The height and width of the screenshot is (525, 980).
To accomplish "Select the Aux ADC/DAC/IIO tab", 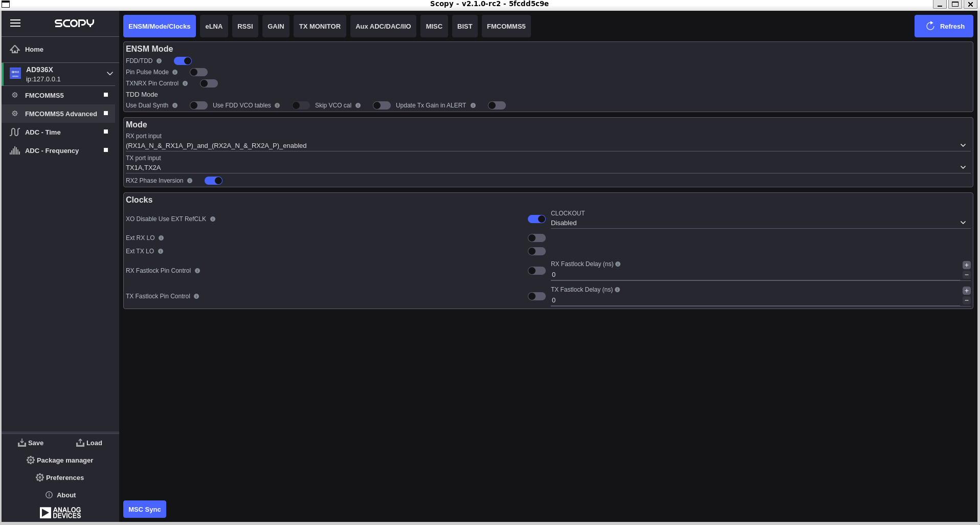I will [383, 26].
